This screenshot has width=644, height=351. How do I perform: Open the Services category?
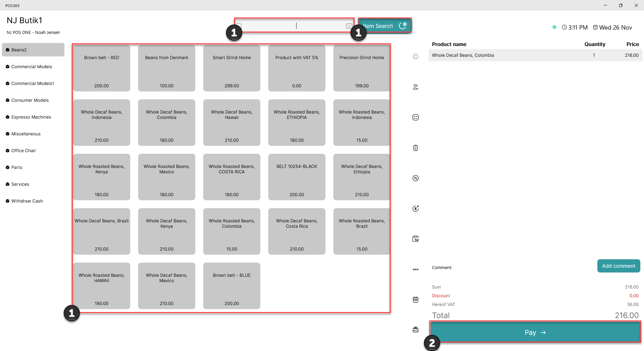tap(33, 184)
